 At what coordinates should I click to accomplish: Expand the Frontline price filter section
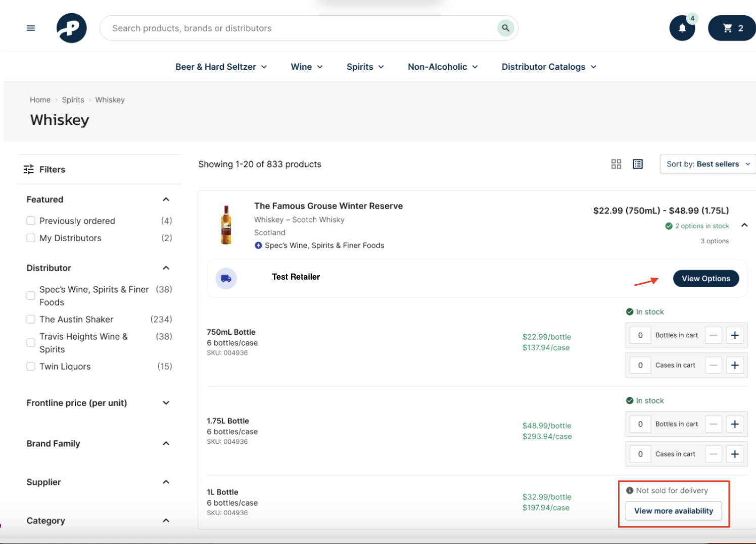(x=166, y=403)
